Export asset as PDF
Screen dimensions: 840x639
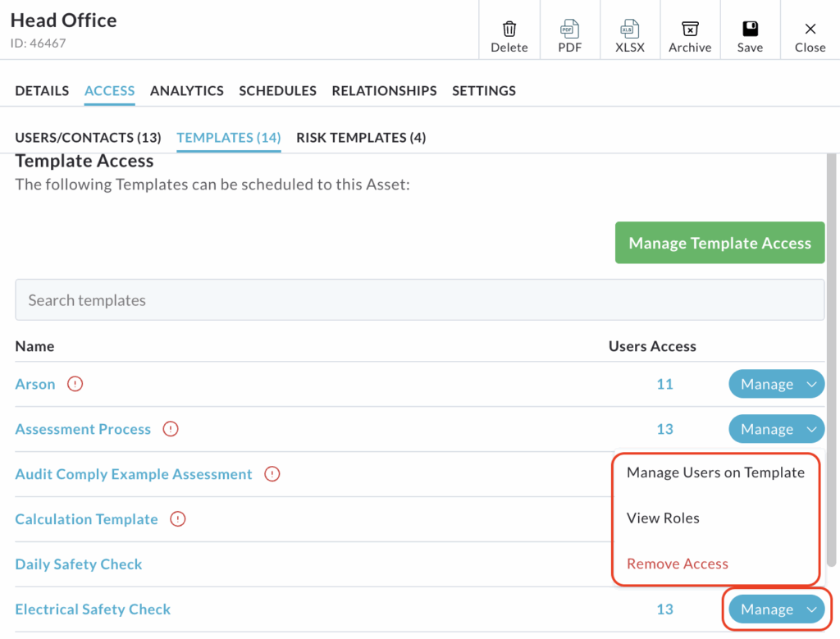(x=569, y=30)
